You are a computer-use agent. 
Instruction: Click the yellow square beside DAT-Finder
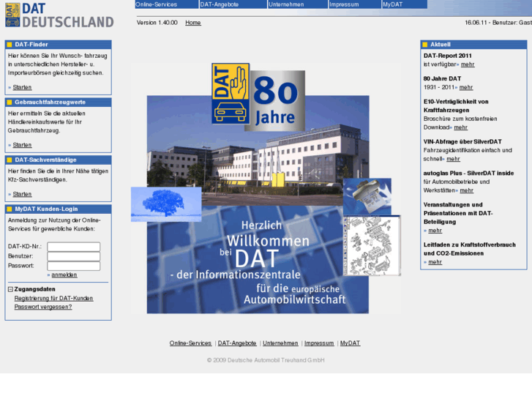pyautogui.click(x=10, y=45)
